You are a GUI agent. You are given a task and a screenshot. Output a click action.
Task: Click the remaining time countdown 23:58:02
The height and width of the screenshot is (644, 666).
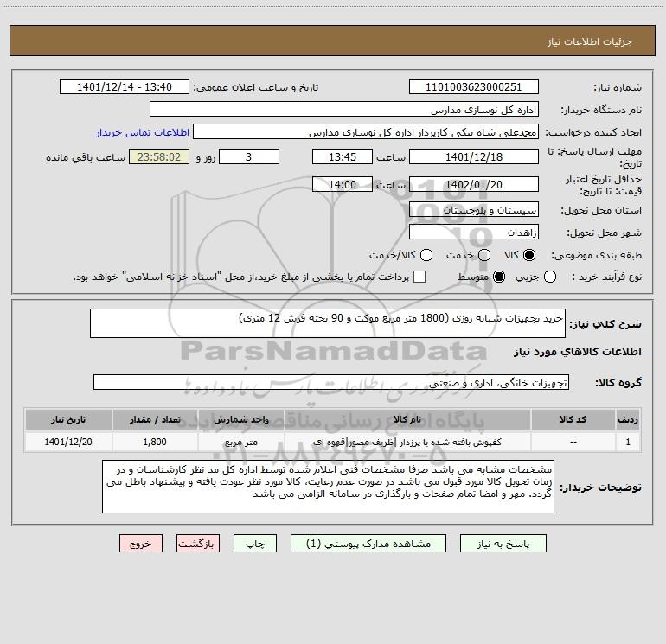coord(159,156)
